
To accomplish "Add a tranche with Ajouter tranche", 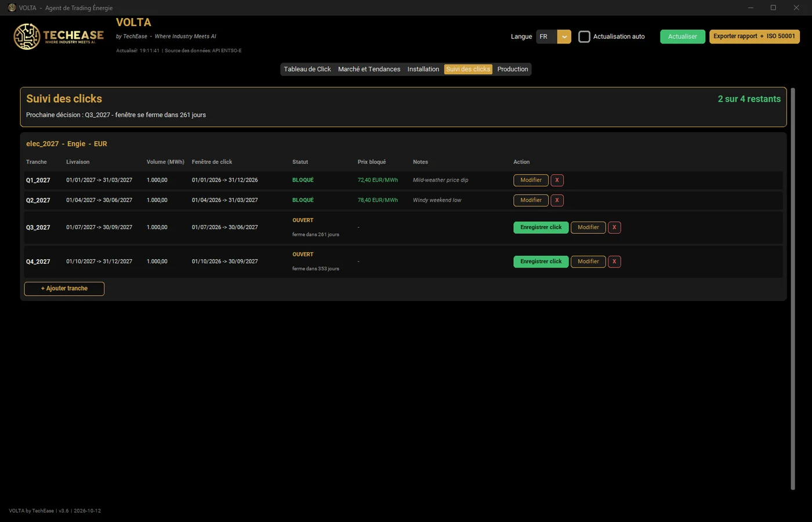I will (64, 289).
